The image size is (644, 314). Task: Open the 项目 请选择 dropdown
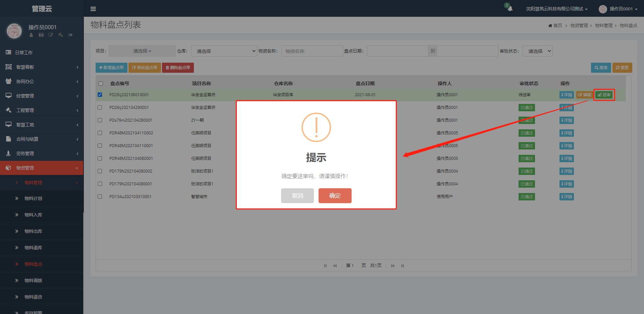pos(142,51)
